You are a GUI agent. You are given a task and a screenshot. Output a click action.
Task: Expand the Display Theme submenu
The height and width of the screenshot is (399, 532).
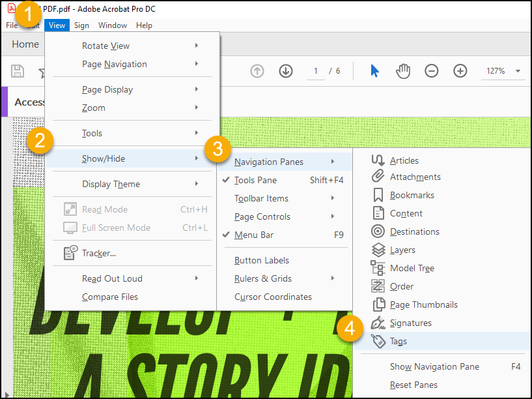(131, 184)
